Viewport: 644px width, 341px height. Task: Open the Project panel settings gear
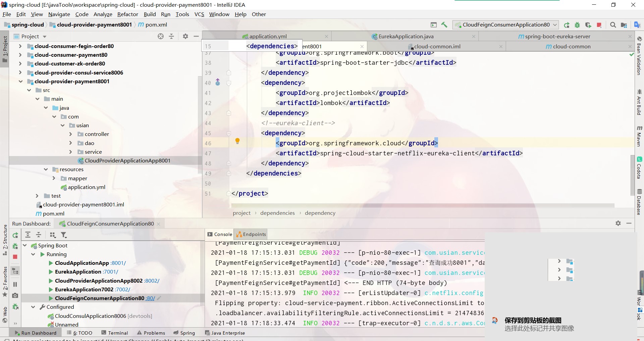[x=185, y=36]
